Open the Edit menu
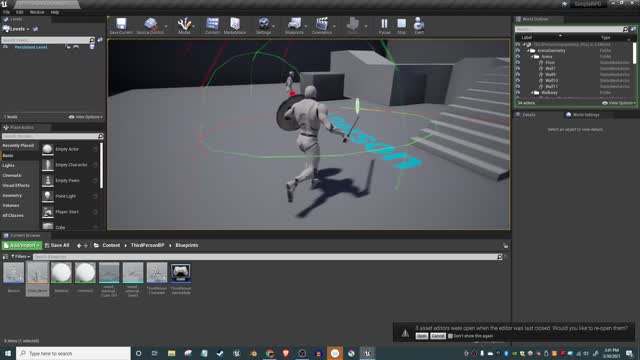The width and height of the screenshot is (640, 360). pos(19,12)
